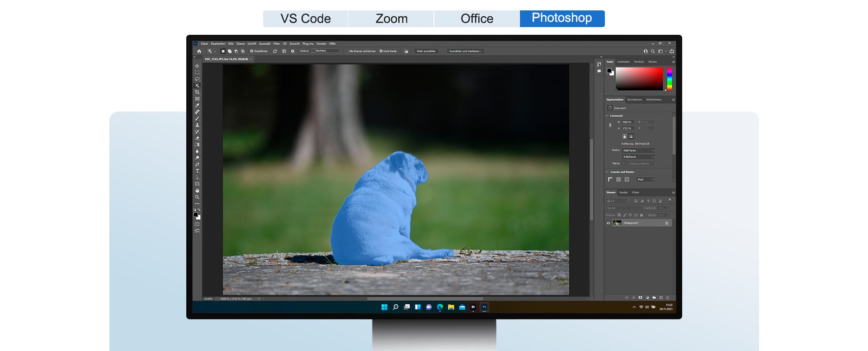Select the Brush tool

tap(197, 118)
